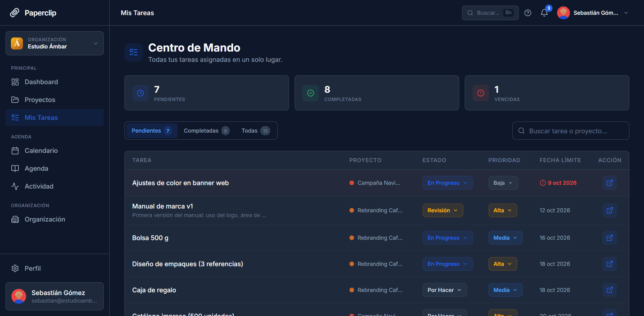The height and width of the screenshot is (316, 644).
Task: Switch to the Completadas tab
Action: pyautogui.click(x=207, y=131)
